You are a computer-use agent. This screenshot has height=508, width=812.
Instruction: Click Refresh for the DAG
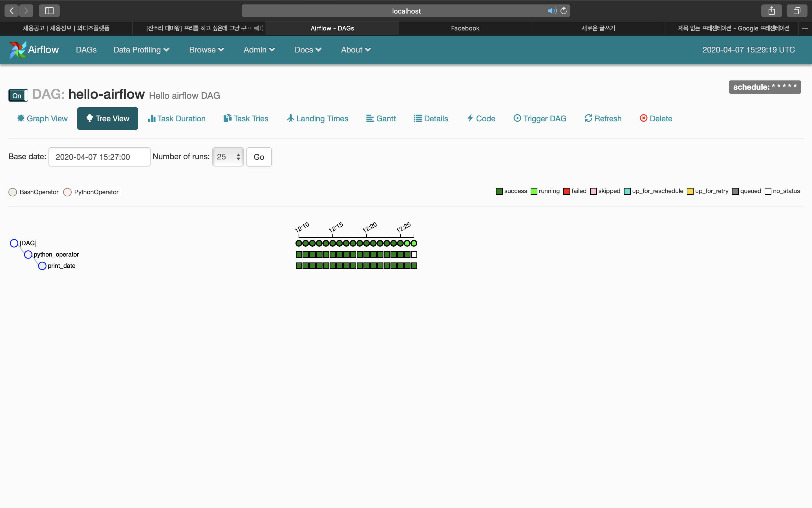pyautogui.click(x=603, y=119)
